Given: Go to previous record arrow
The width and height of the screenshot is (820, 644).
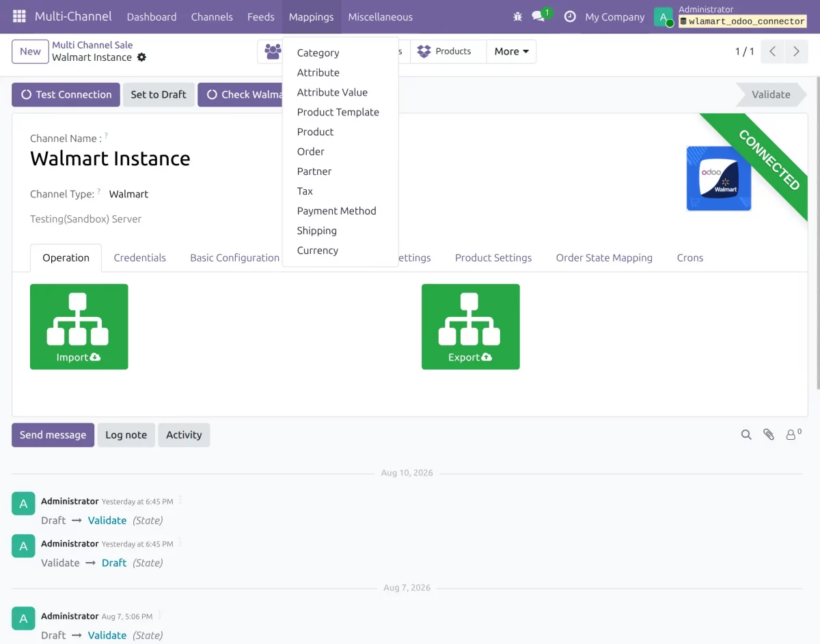Looking at the screenshot, I should click(772, 51).
